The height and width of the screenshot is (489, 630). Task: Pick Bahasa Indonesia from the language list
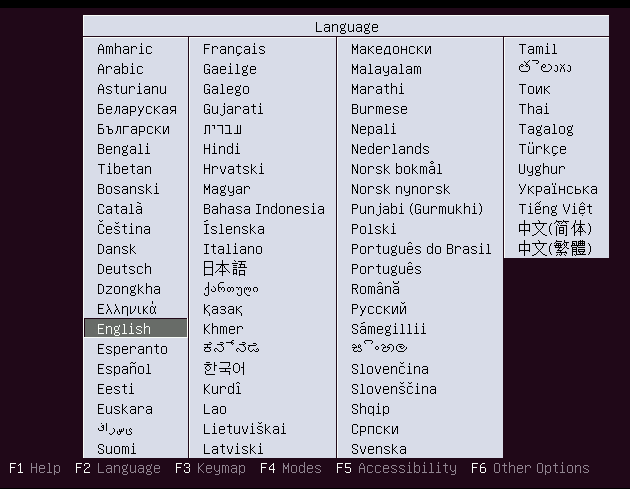pyautogui.click(x=264, y=209)
